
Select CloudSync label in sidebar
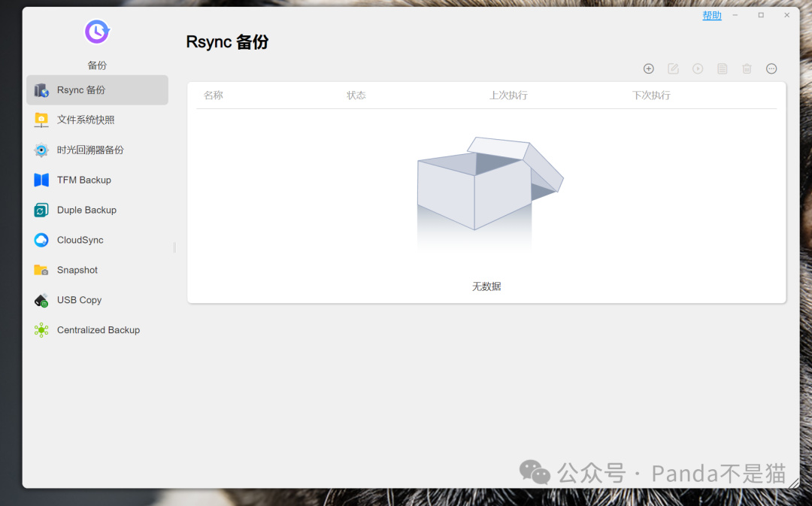click(x=80, y=241)
